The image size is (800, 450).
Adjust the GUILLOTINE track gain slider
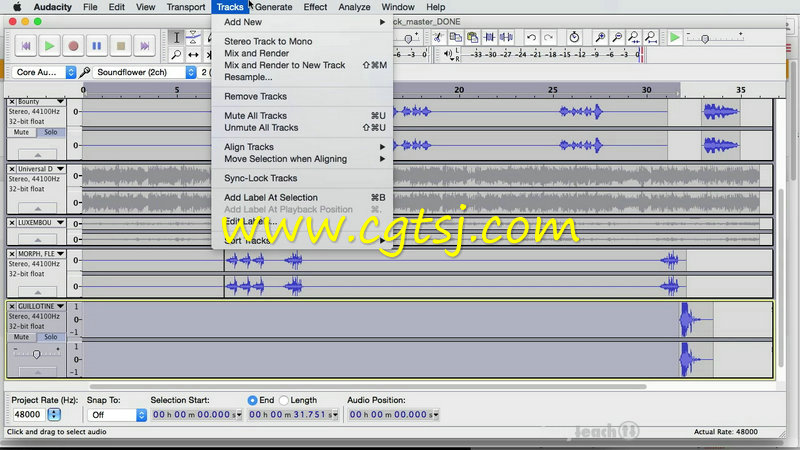(x=36, y=354)
